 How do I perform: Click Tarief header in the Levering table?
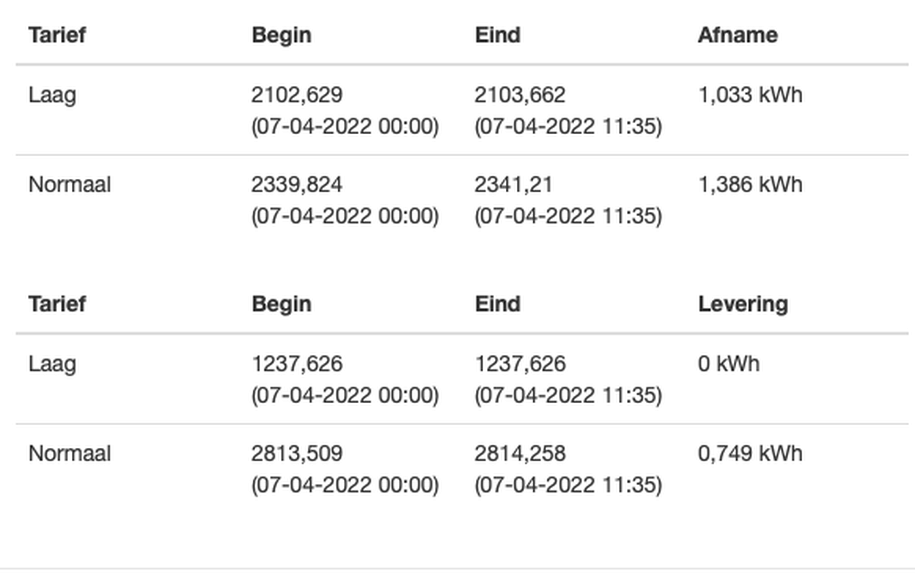pos(57,304)
